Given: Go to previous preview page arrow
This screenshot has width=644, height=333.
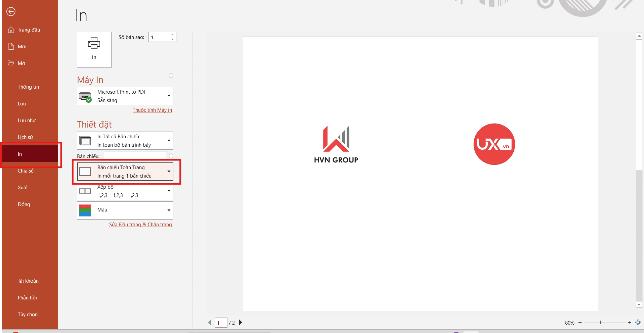Looking at the screenshot, I should pos(210,323).
